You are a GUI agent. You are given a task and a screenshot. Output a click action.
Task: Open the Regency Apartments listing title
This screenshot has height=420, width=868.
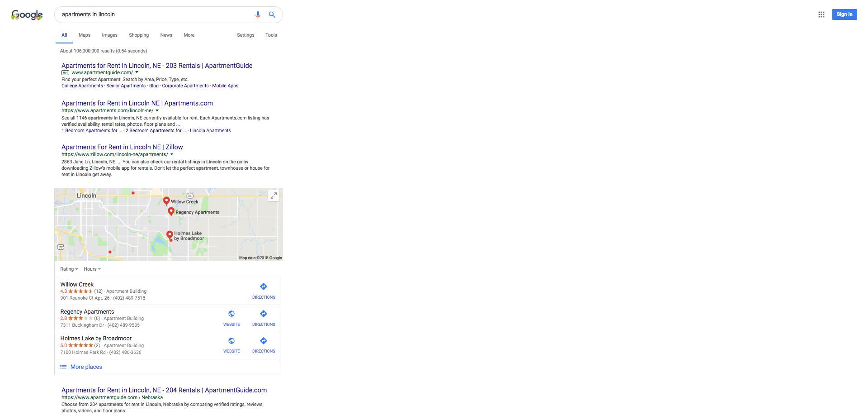(x=87, y=312)
